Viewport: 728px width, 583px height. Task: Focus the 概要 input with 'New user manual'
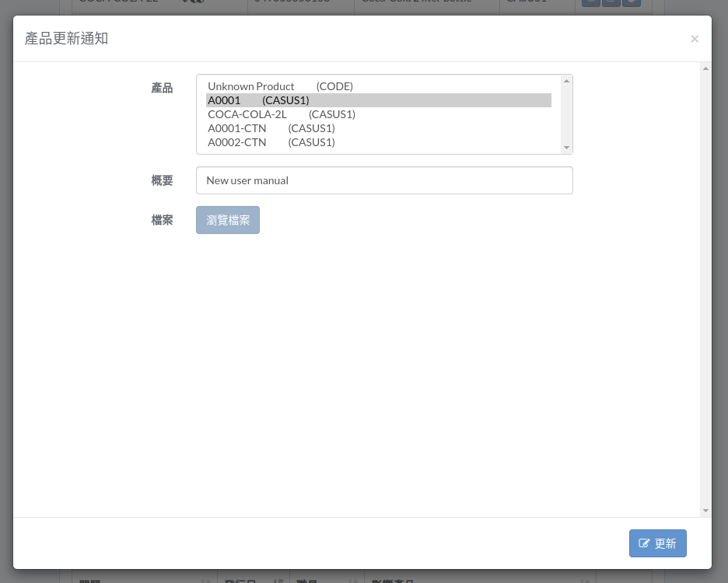384,180
